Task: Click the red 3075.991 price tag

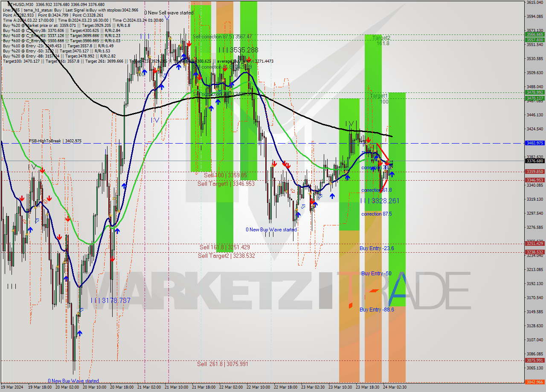Action: point(534,360)
